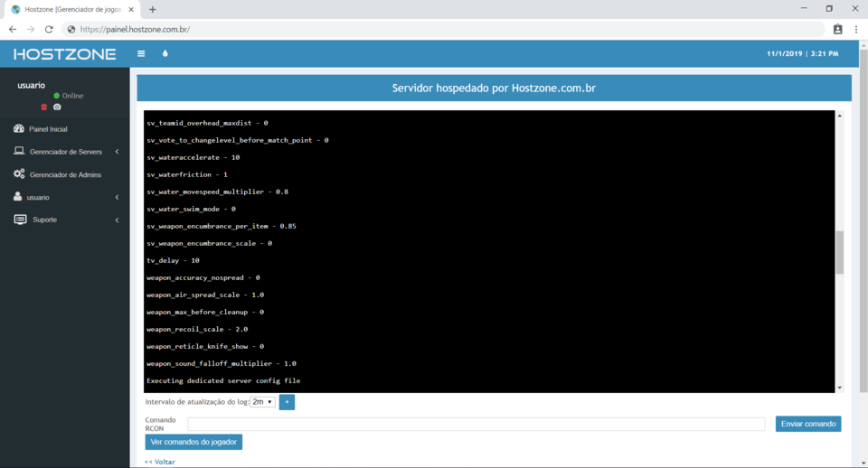This screenshot has height=468, width=868.
Task: Click log line 'weapon_recoil_scale - 2.0'
Action: pos(197,329)
